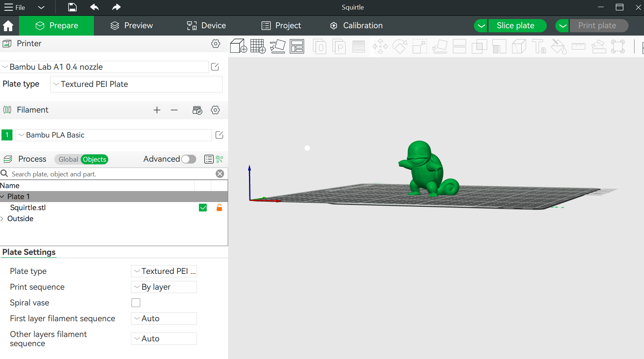Select the Color painting bucket icon

coord(559,46)
